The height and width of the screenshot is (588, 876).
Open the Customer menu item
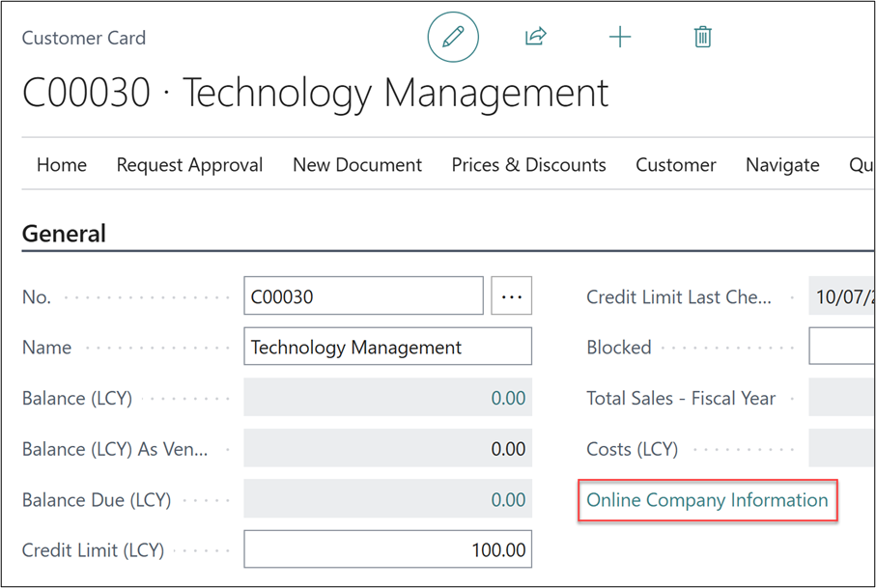point(676,165)
